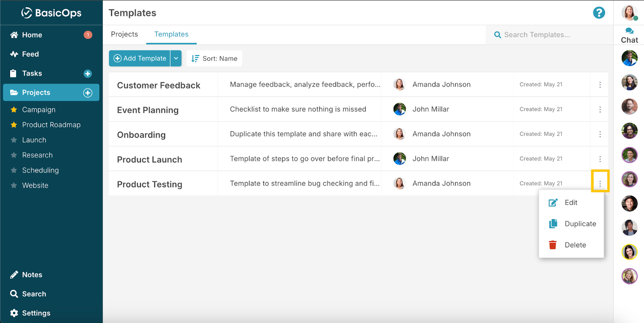Expand the Add Template dropdown arrow
This screenshot has height=323, width=644.
pyautogui.click(x=176, y=58)
